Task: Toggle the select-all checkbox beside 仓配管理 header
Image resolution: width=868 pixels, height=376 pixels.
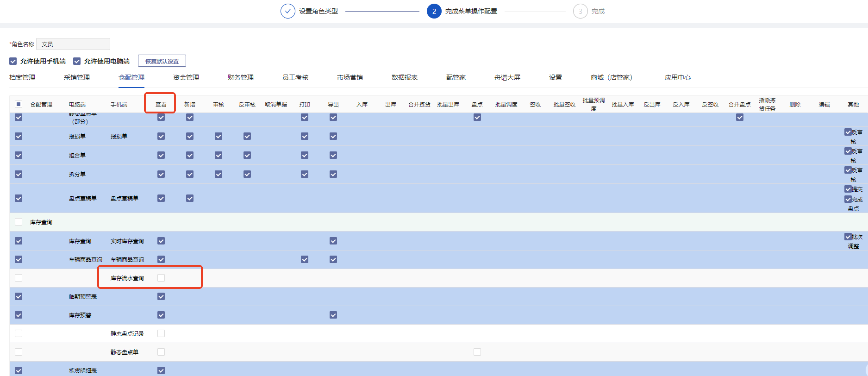Action: (x=19, y=104)
